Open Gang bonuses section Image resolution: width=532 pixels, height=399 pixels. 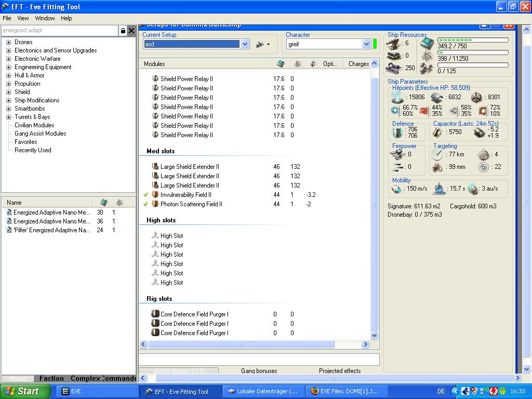259,371
